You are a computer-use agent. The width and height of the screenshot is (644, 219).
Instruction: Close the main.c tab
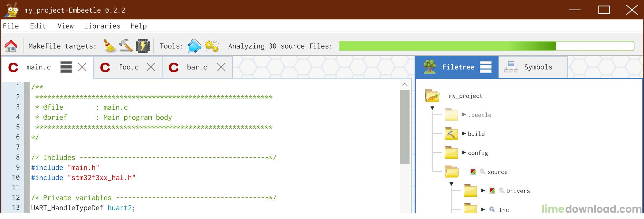point(82,67)
